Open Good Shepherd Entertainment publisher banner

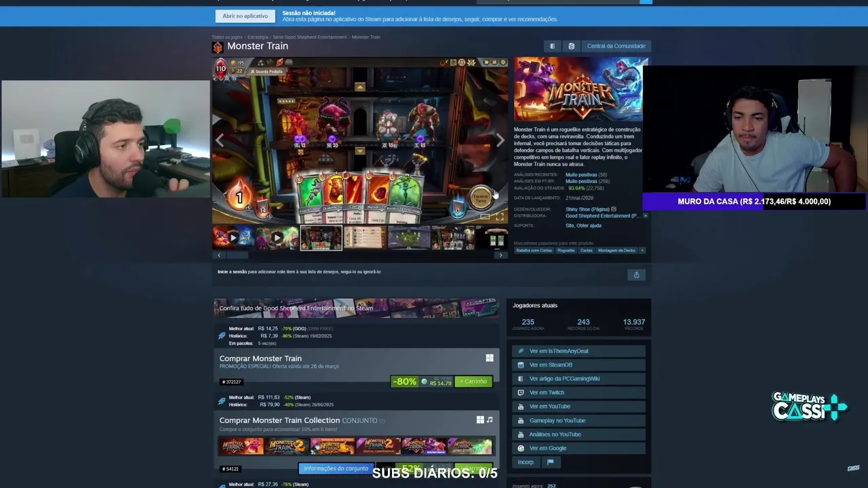click(x=356, y=308)
